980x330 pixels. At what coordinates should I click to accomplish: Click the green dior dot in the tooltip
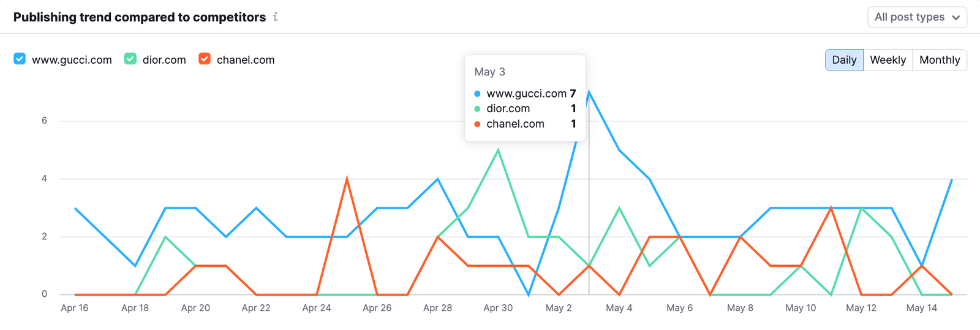(477, 109)
